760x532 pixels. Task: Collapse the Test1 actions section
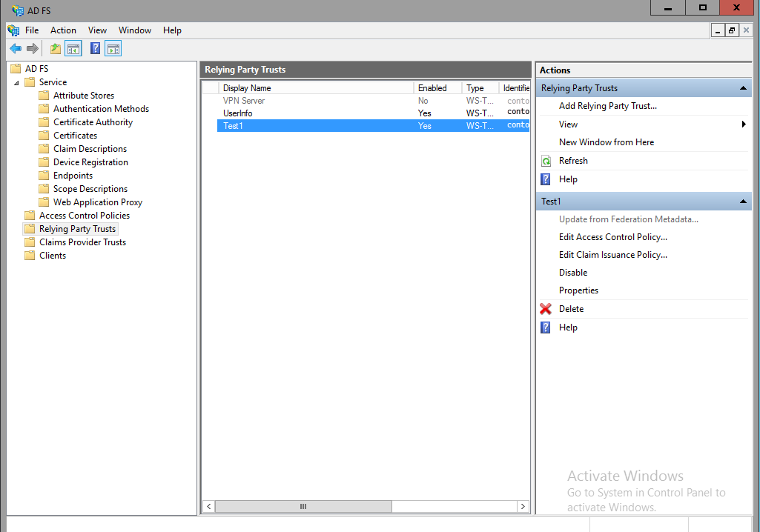742,201
